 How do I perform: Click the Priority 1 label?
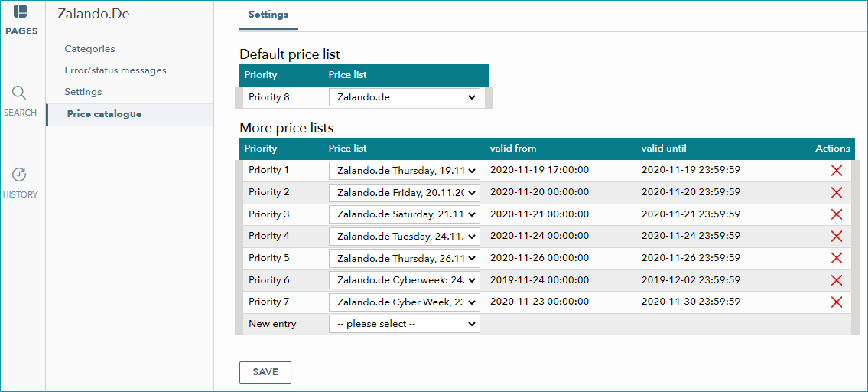tap(268, 170)
